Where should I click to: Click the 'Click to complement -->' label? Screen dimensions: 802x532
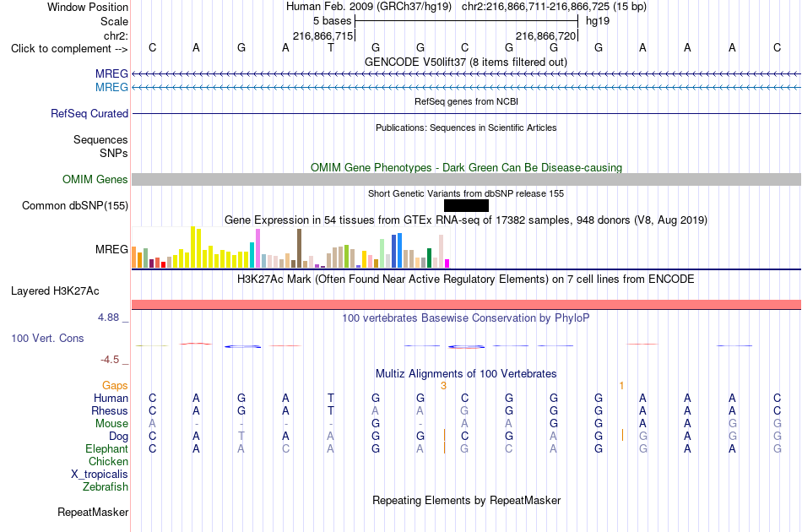[69, 49]
